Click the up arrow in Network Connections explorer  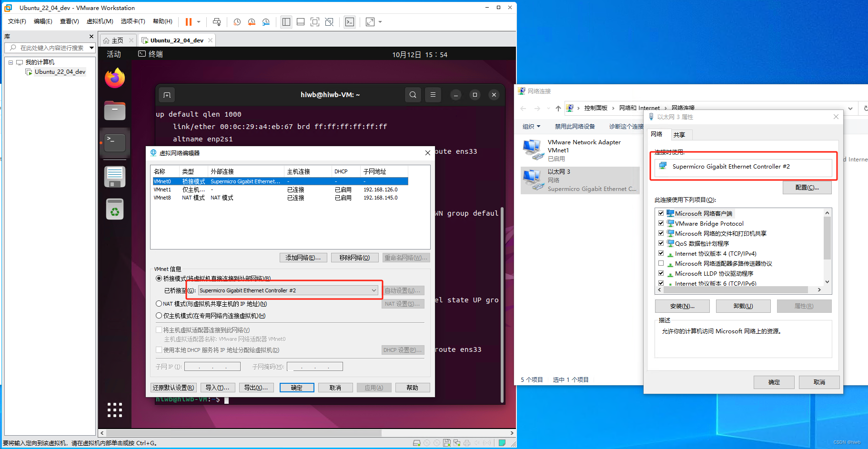click(558, 109)
